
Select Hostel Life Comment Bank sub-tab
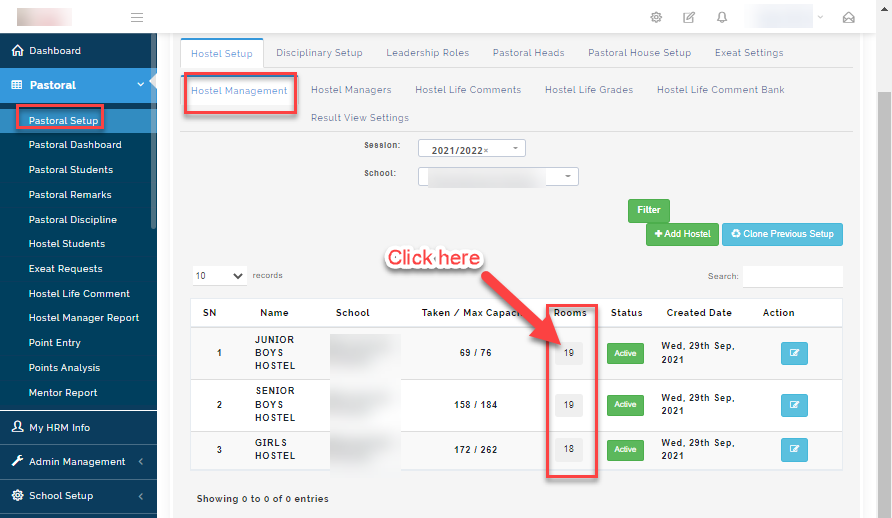pos(720,90)
